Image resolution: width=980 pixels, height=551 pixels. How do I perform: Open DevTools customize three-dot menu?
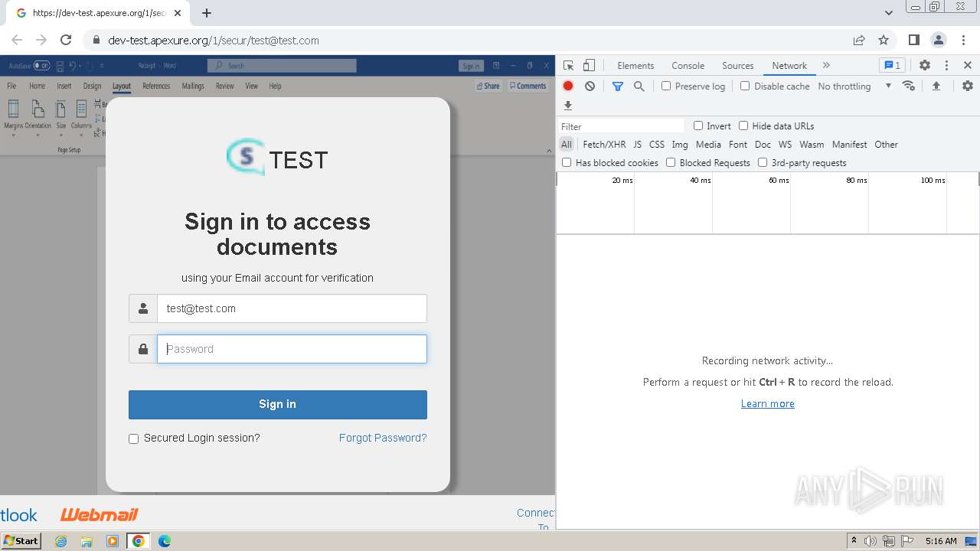point(946,65)
